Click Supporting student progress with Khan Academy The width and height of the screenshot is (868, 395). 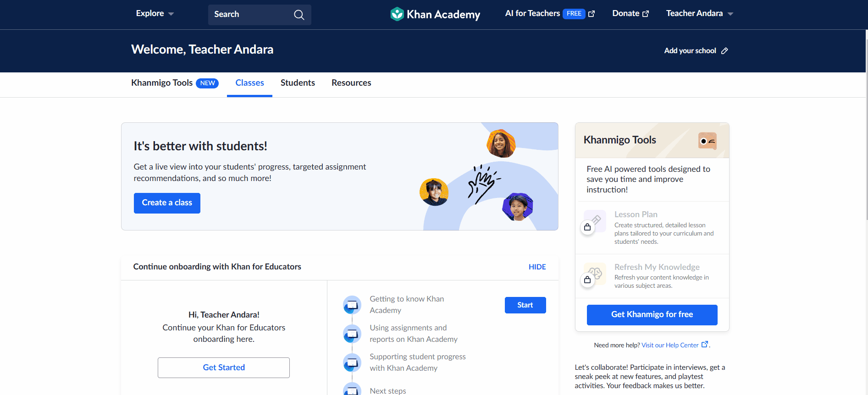point(418,362)
